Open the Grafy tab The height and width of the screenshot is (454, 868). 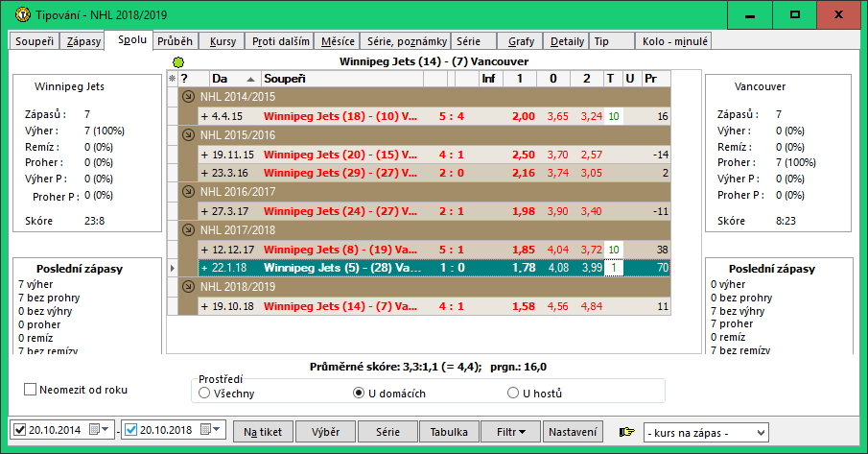click(522, 41)
